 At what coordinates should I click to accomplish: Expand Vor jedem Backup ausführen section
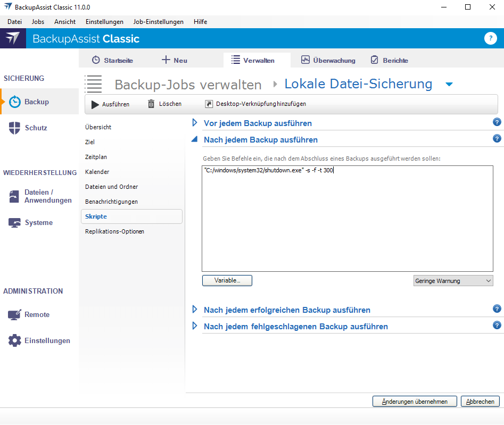click(x=195, y=123)
